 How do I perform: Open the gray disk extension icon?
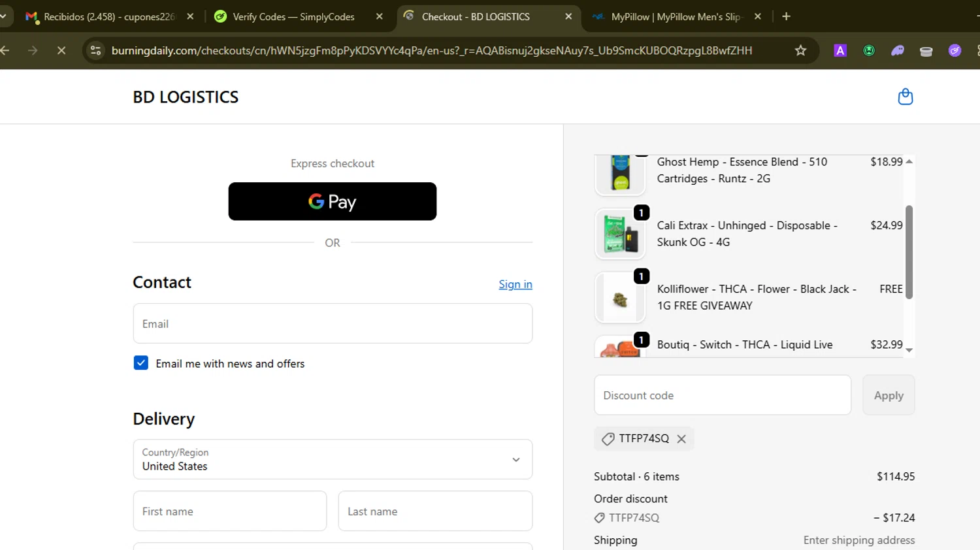(x=926, y=51)
